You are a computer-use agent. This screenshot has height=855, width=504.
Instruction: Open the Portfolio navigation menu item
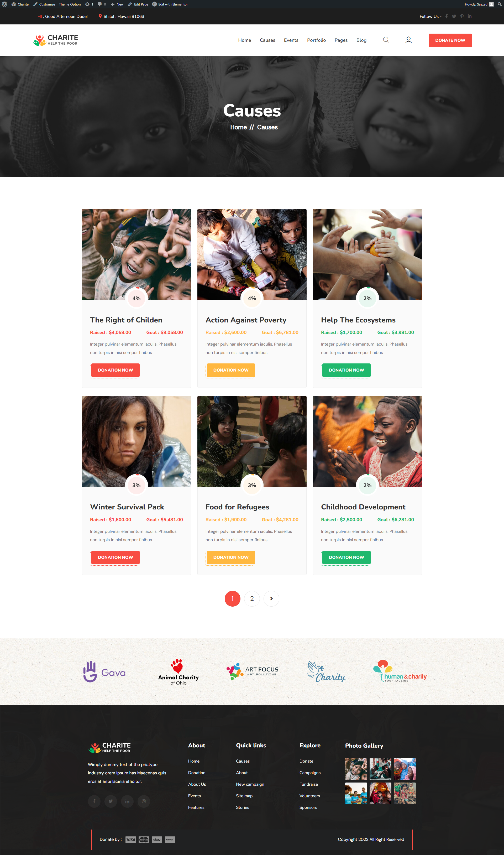point(316,40)
